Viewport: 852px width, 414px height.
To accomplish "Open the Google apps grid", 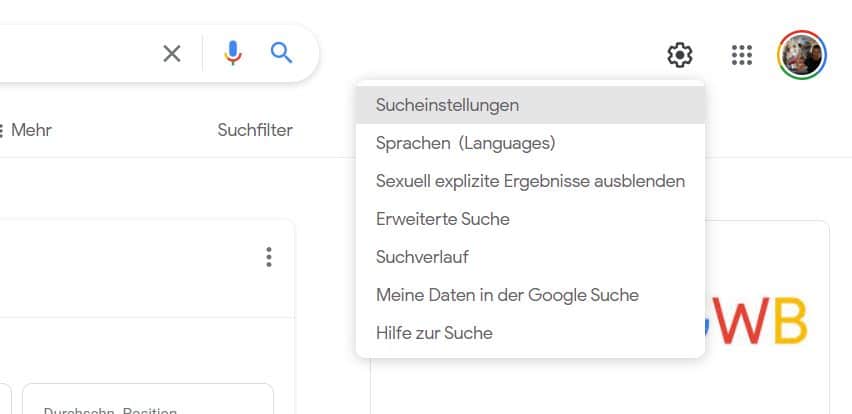I will pos(742,54).
